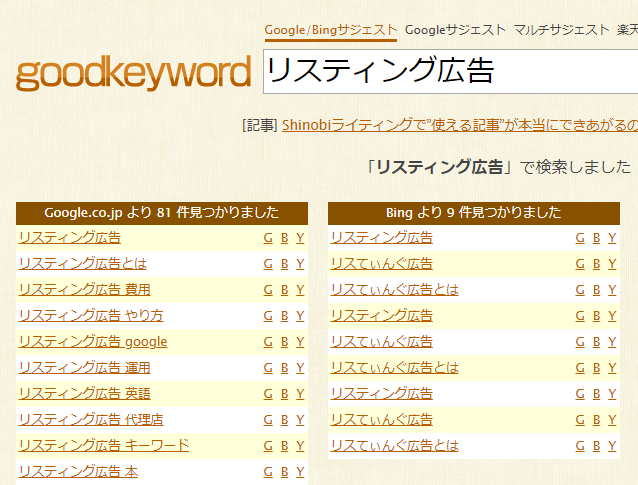Click Y link for リスティング広告 google row
The image size is (638, 485).
click(300, 342)
